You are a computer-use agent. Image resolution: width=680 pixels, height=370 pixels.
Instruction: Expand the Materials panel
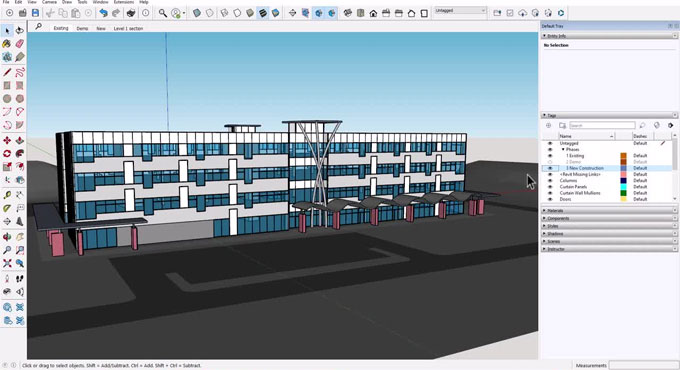pyautogui.click(x=609, y=210)
